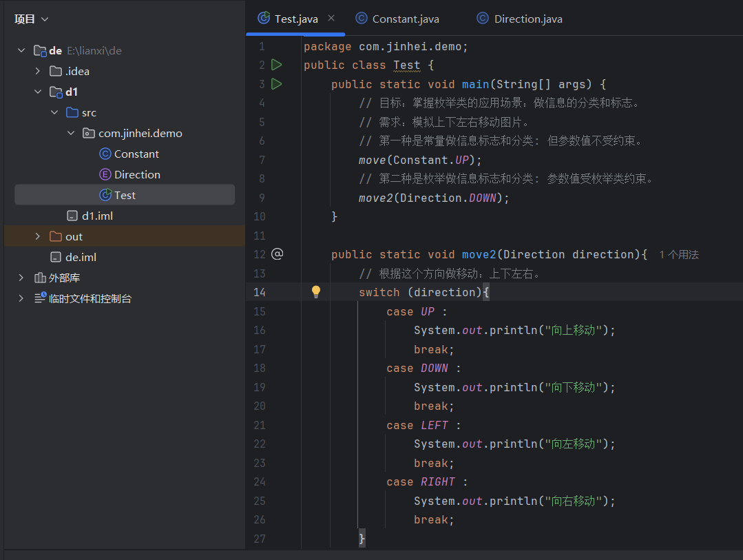The width and height of the screenshot is (743, 560).
Task: Click the comment on line 4
Action: tap(499, 103)
